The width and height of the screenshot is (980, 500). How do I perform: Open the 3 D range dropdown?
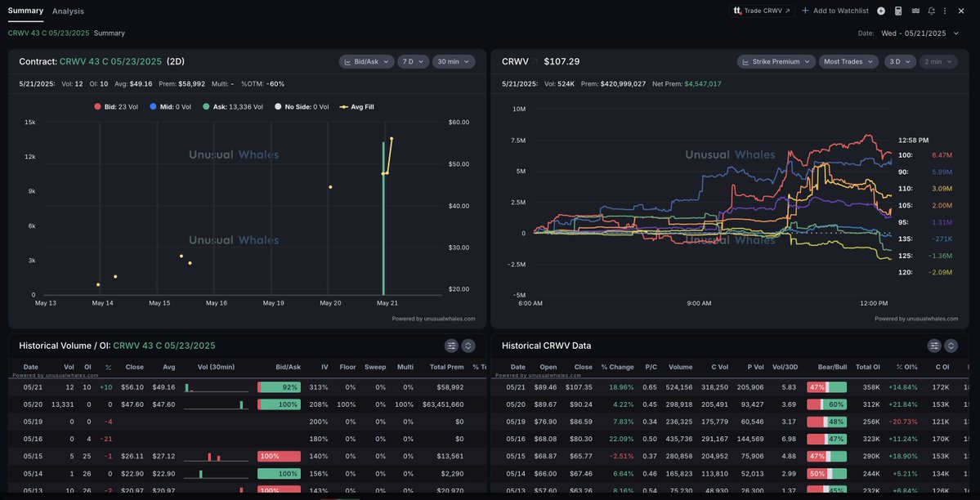pyautogui.click(x=900, y=61)
